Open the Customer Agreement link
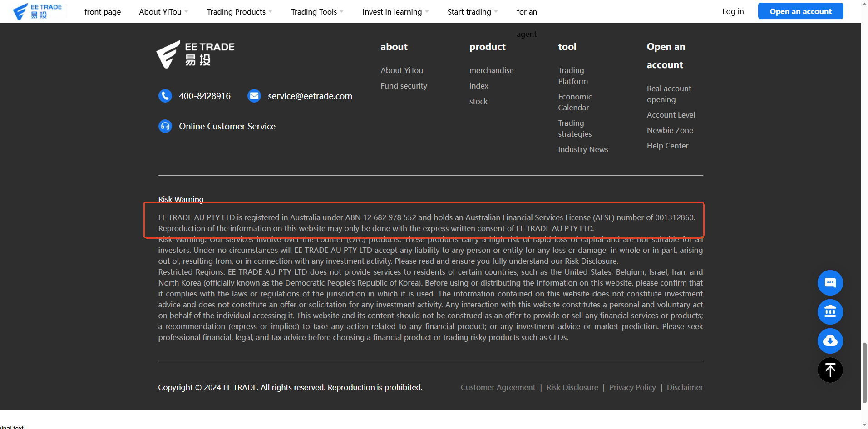This screenshot has width=868, height=429. pos(498,387)
